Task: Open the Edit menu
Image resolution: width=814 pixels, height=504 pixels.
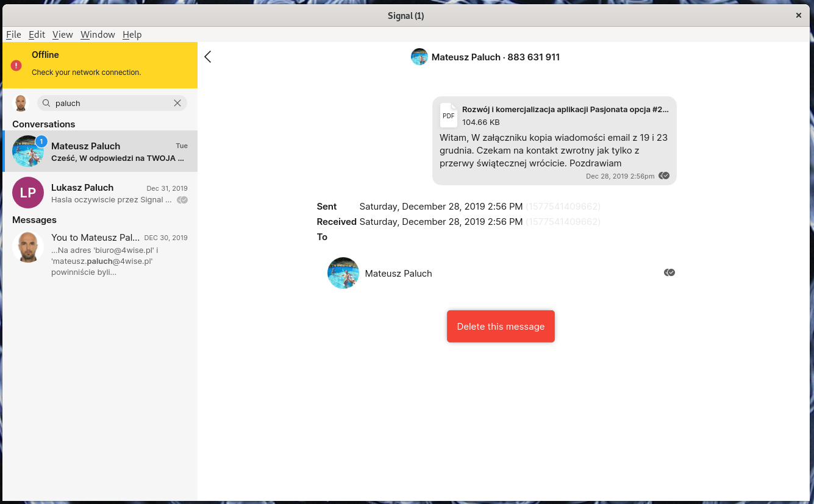Action: [37, 35]
